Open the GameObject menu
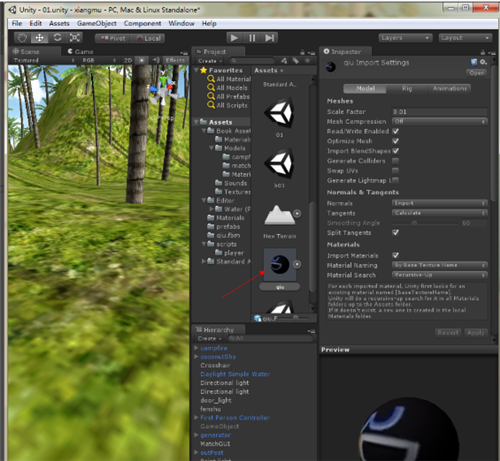 coord(97,23)
